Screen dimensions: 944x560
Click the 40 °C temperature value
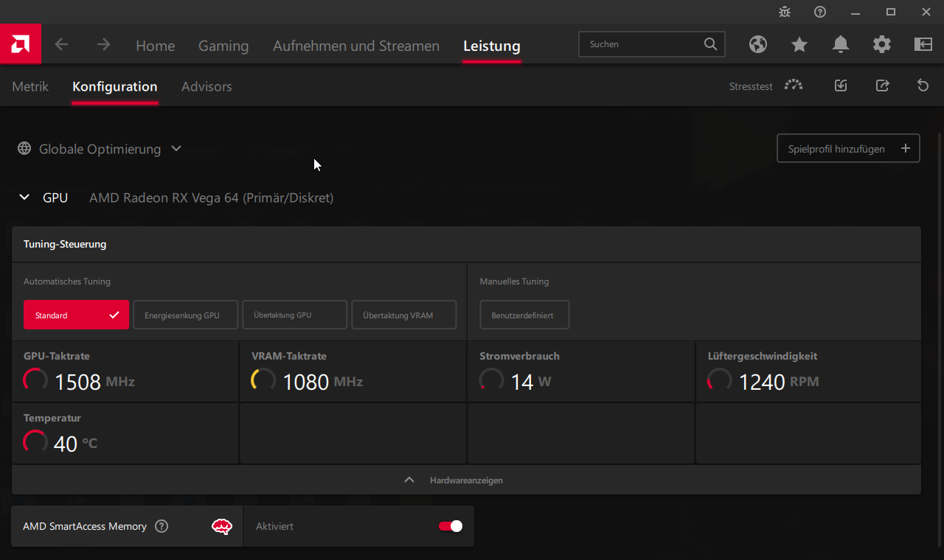[76, 444]
